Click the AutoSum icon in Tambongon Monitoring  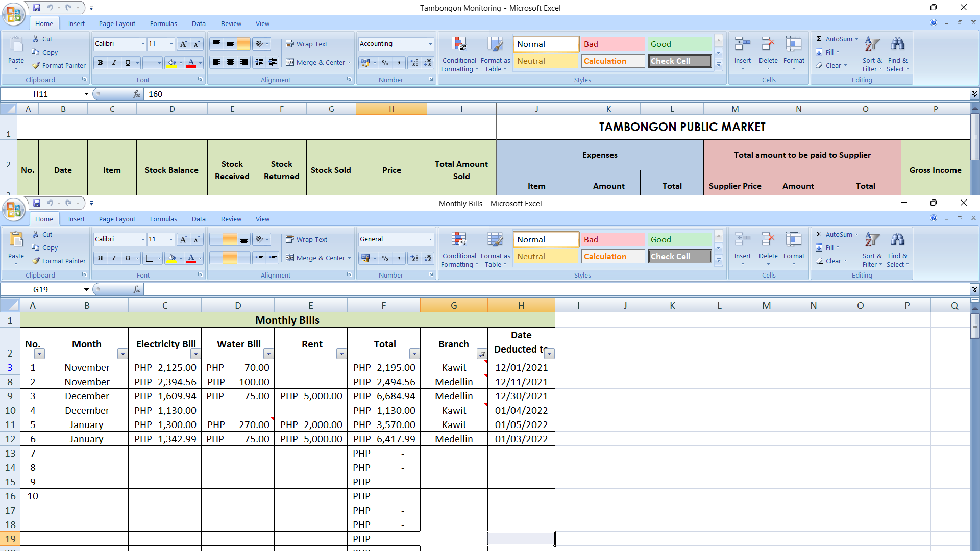click(x=819, y=39)
